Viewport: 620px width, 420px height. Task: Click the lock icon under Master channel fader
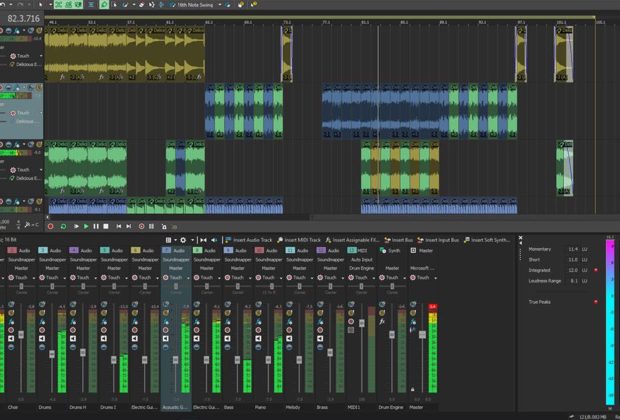tap(412, 389)
